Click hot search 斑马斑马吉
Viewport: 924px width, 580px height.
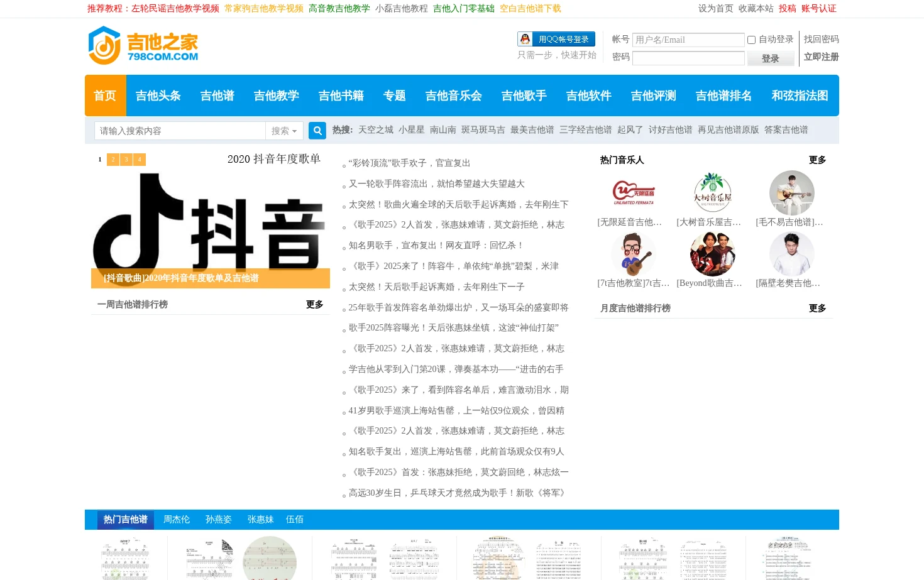pos(483,130)
